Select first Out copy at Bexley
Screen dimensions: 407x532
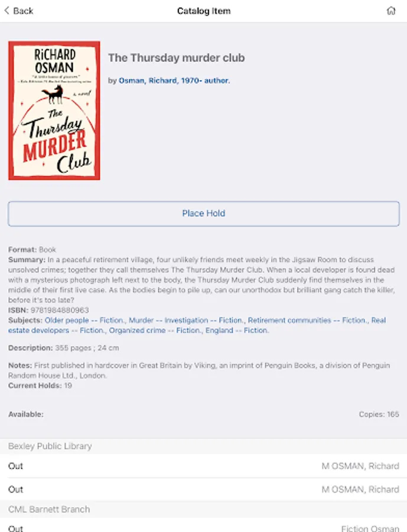(x=203, y=466)
